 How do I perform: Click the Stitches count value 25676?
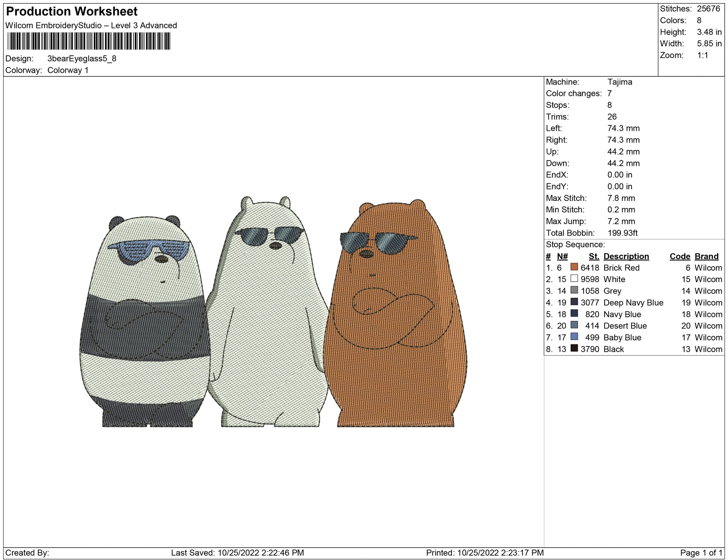coord(708,9)
